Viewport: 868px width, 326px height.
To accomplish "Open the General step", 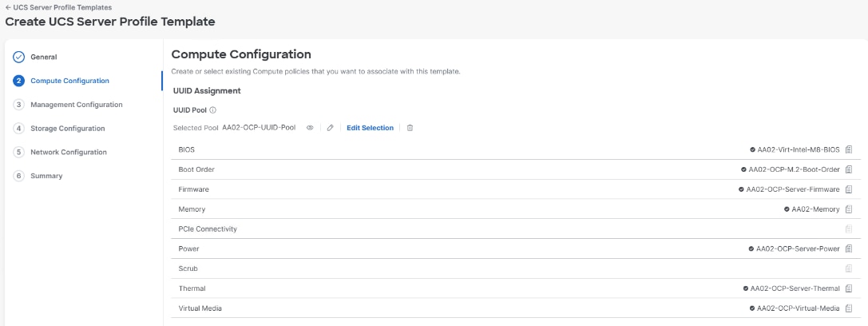I will pos(44,57).
